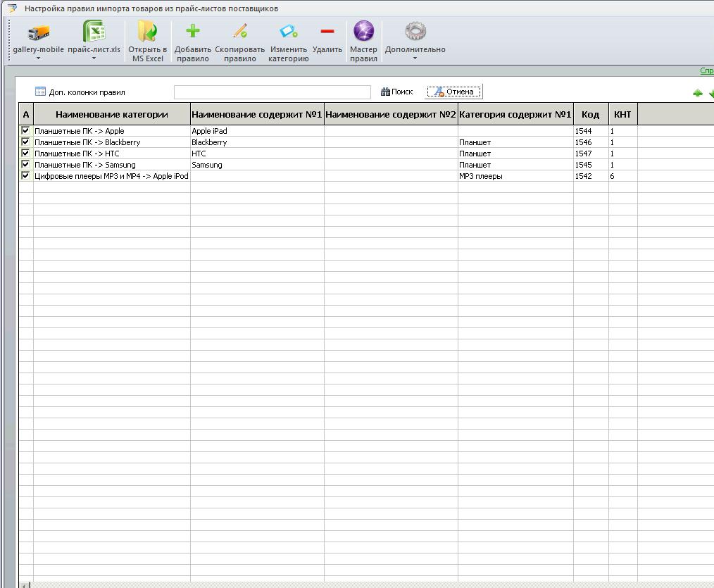Image resolution: width=714 pixels, height=588 pixels.
Task: Click the прайс-лист.xls Excel file icon
Action: pos(94,31)
